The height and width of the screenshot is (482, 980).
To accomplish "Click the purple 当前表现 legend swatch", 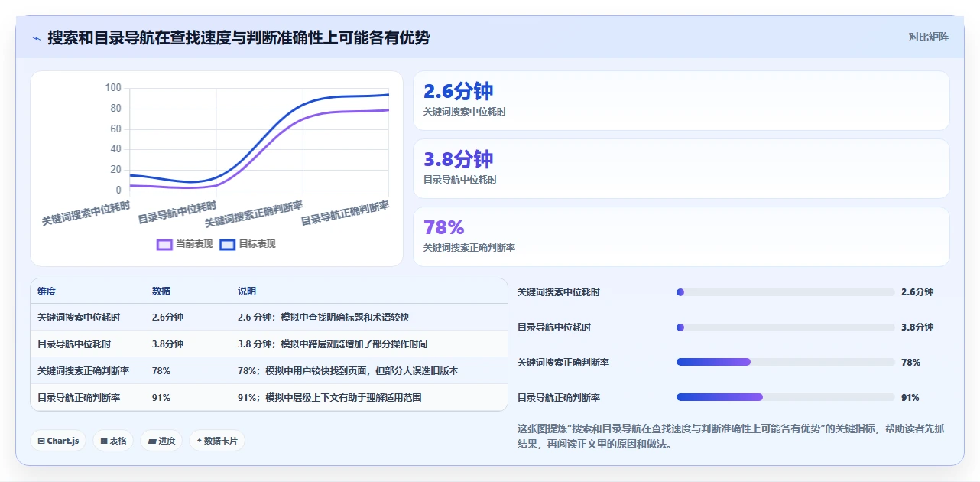I will [x=164, y=245].
